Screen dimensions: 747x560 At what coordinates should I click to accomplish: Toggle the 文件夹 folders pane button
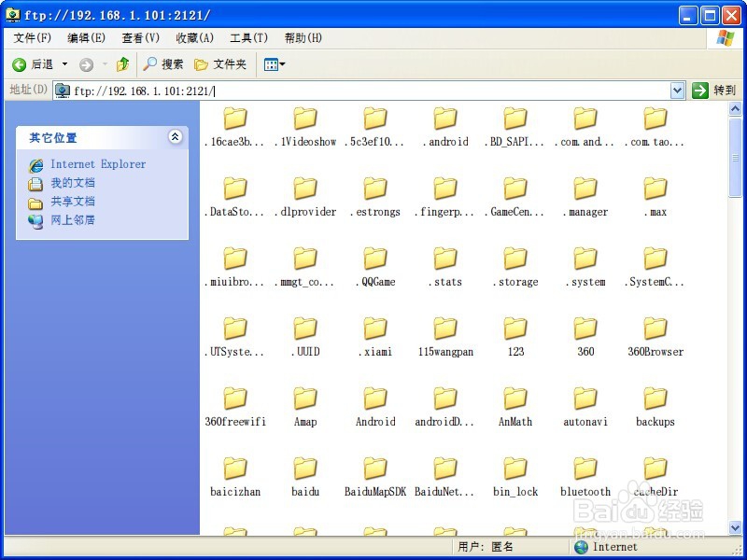click(x=220, y=63)
